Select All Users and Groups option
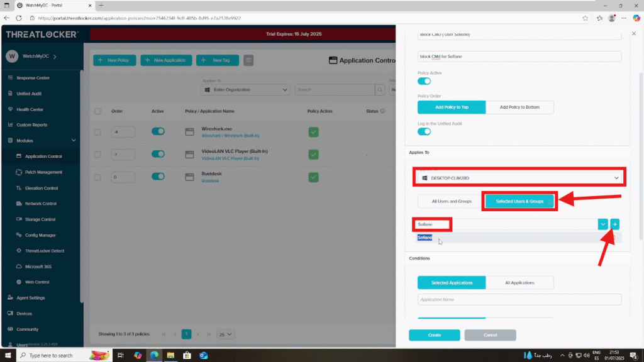644x362 pixels. coord(452,201)
